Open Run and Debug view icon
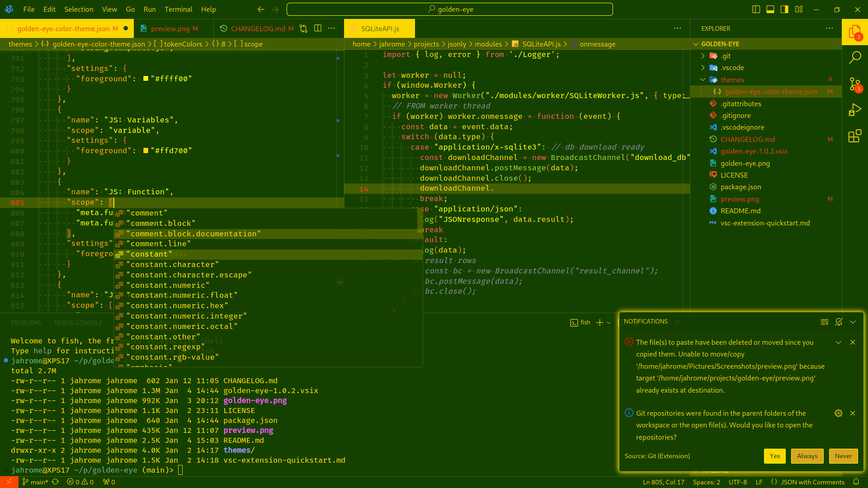Image resolution: width=868 pixels, height=488 pixels. (x=855, y=110)
